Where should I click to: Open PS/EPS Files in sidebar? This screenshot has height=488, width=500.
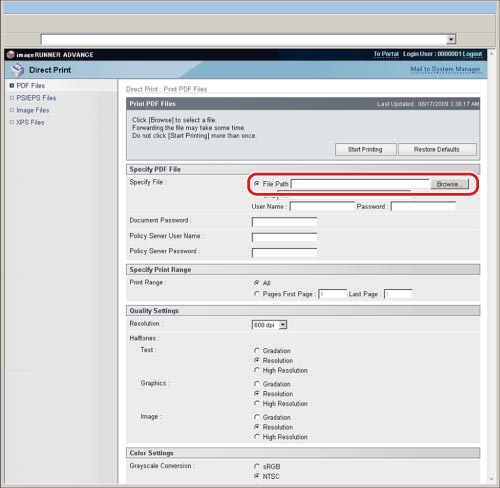point(36,98)
